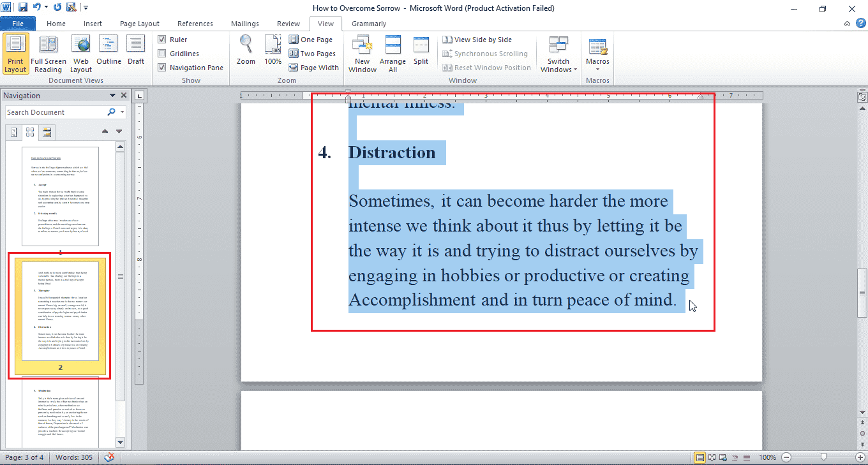
Task: Go to next page arrow in Navigation
Action: [119, 131]
